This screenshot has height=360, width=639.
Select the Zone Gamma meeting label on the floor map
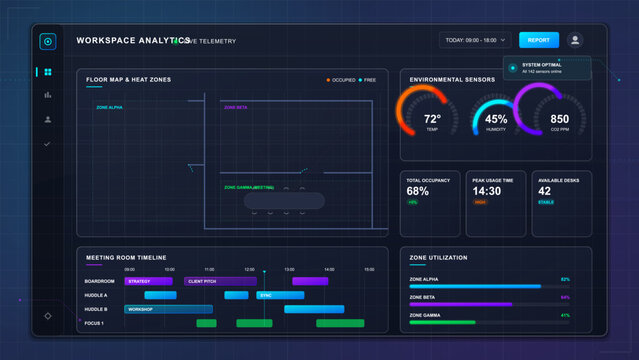(x=249, y=188)
